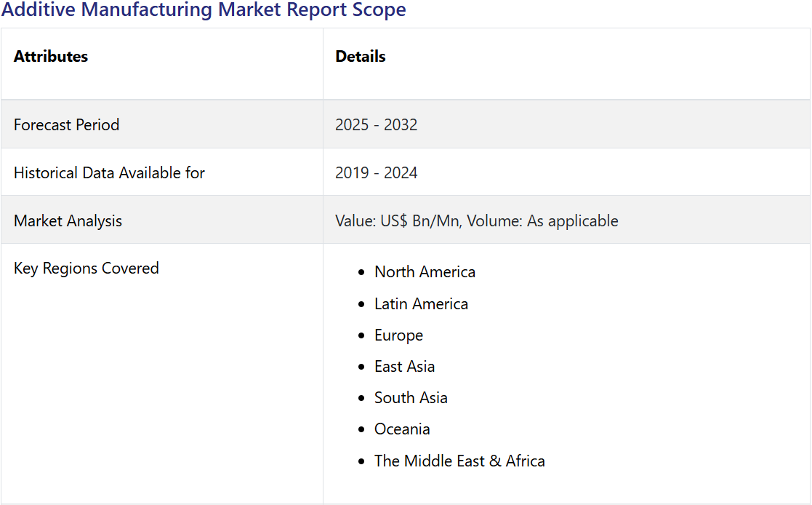Select the Historical Data Available for label

[x=109, y=172]
